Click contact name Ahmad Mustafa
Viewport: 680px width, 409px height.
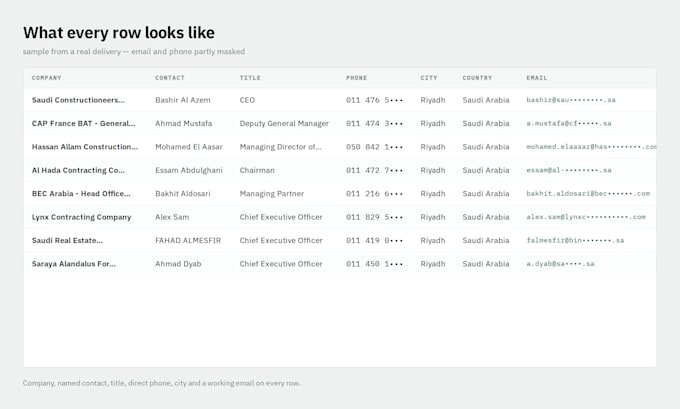[183, 123]
